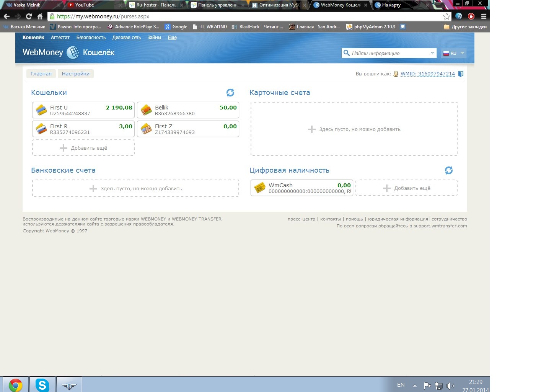The width and height of the screenshot is (541, 392).
Task: Open the Безопасность menu link
Action: (91, 38)
